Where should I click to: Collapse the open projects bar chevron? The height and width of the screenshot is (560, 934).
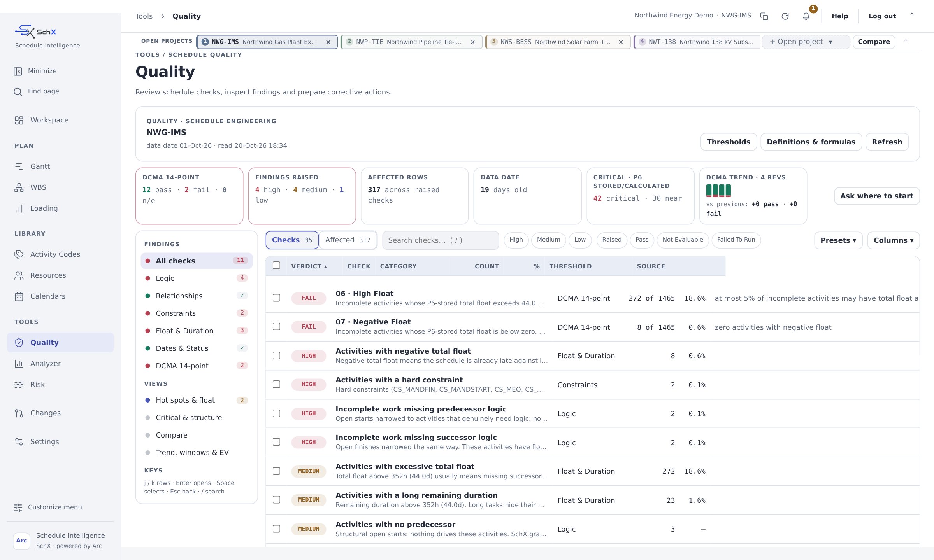906,41
